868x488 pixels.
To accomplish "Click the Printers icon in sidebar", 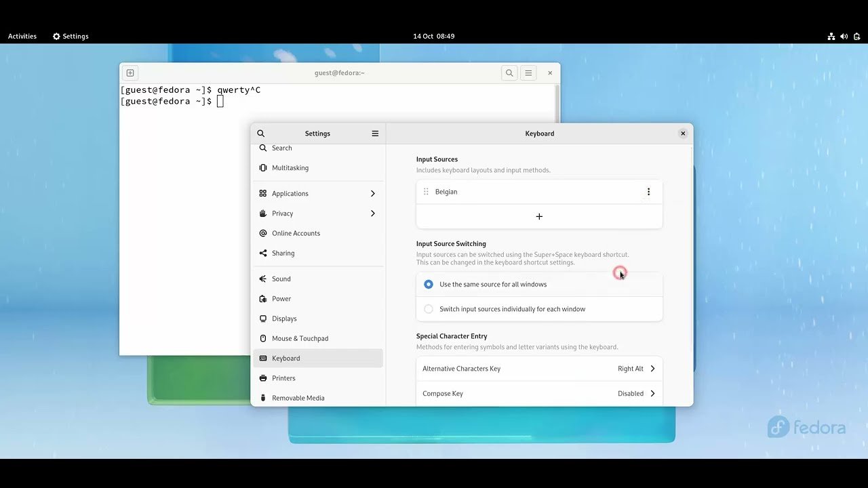I will point(263,378).
